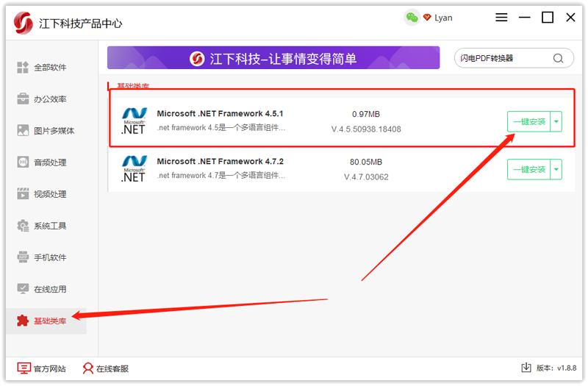Click the 办公效率 briefcase icon
Image resolution: width=588 pixels, height=386 pixels.
point(23,99)
